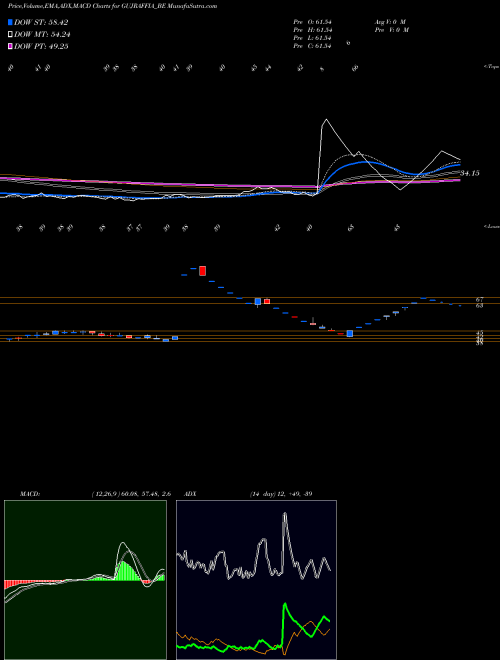The width and height of the screenshot is (500, 660).
Task: Click the 63 price level label
Action: tap(479, 306)
